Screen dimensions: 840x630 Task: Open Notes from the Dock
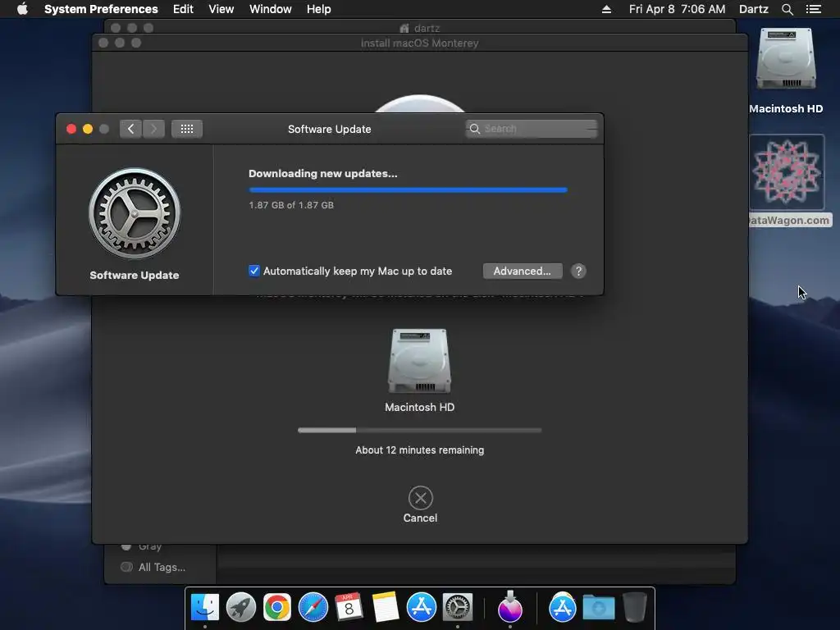pos(386,608)
